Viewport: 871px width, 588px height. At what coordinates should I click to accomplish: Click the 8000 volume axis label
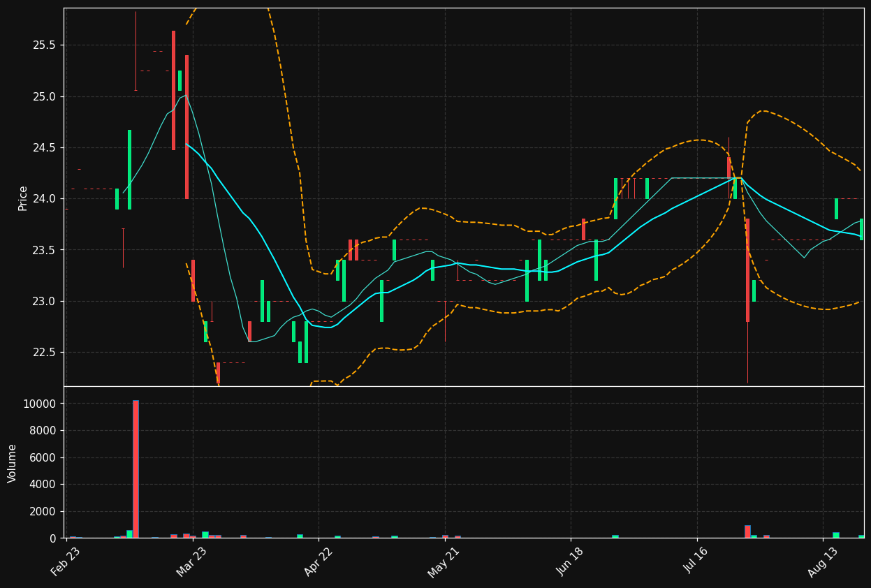click(43, 431)
